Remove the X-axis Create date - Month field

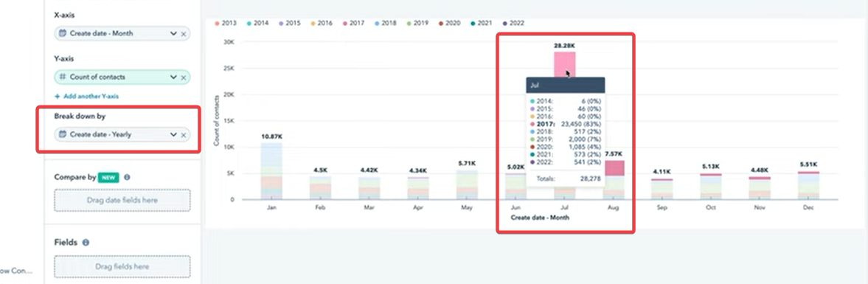pyautogui.click(x=184, y=34)
